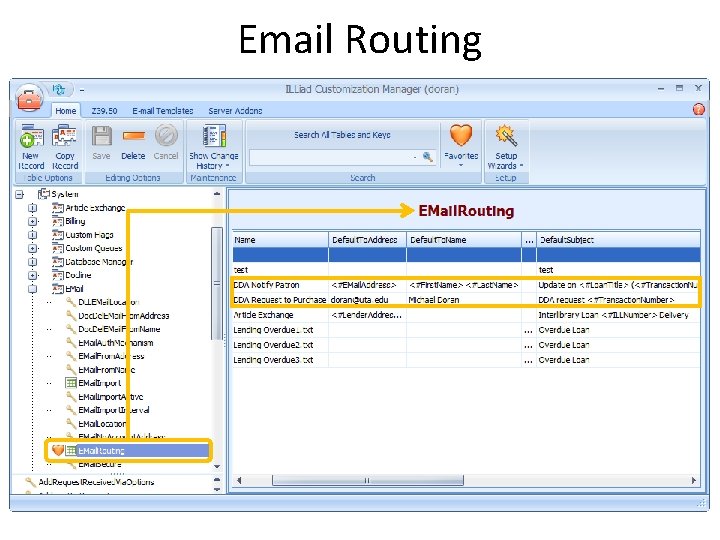
Task: Click the red toolbox application button
Action: click(x=30, y=98)
